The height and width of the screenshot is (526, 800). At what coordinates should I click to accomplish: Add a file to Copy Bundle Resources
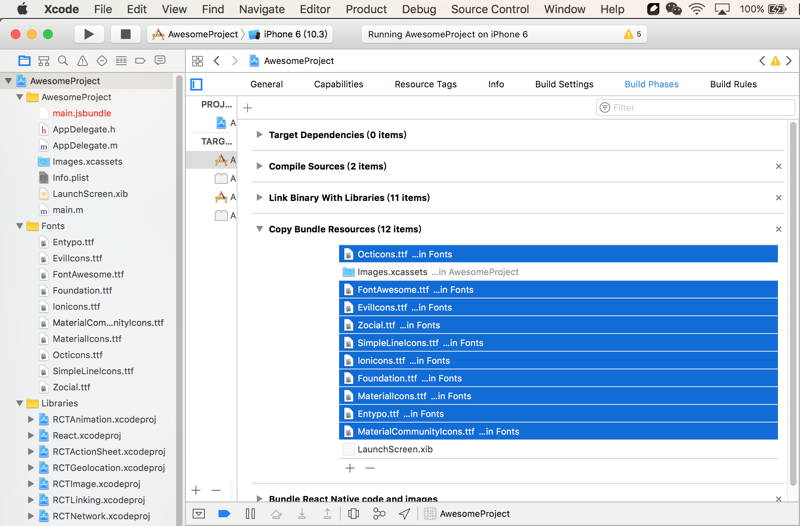coord(350,468)
